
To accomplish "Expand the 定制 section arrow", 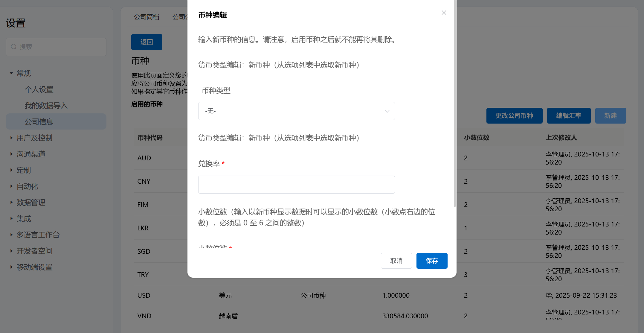I will (11, 170).
